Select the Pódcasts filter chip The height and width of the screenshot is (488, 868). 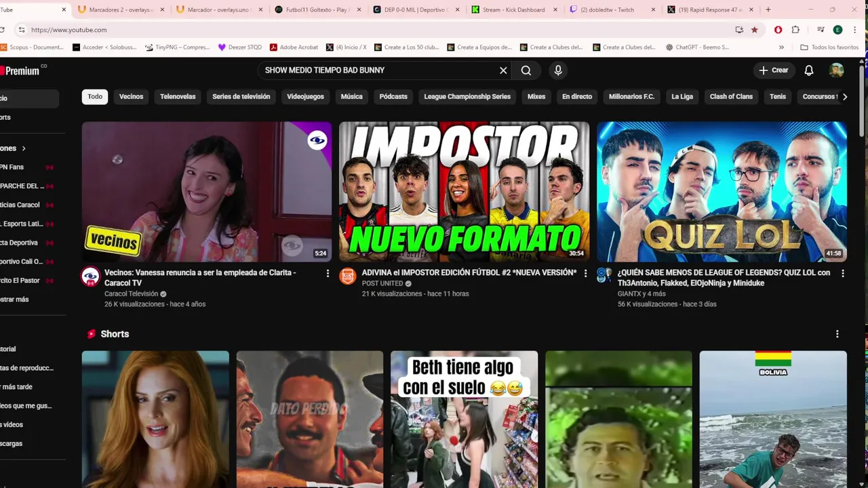pos(393,97)
